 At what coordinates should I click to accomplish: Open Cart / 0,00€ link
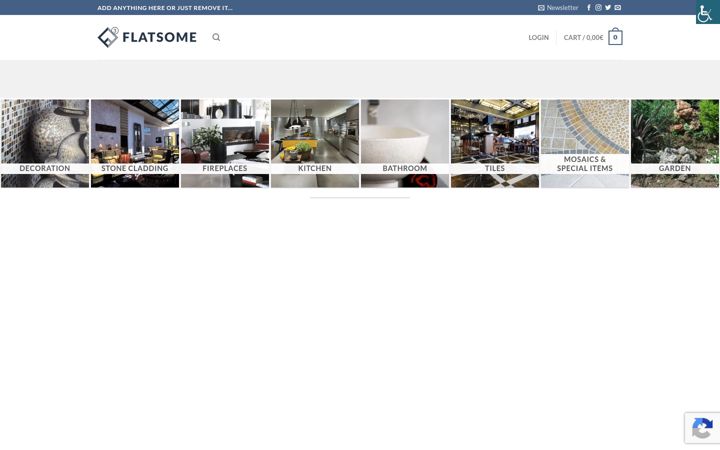pos(583,38)
